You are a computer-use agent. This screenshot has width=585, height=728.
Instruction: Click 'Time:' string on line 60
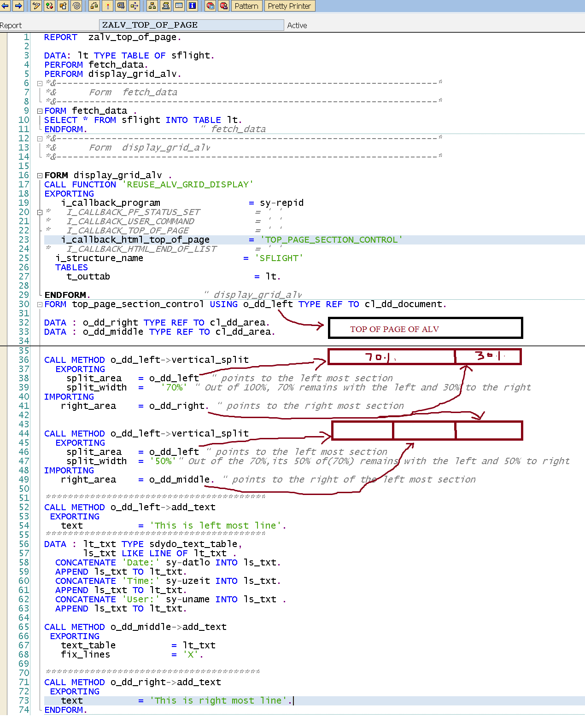coord(141,581)
